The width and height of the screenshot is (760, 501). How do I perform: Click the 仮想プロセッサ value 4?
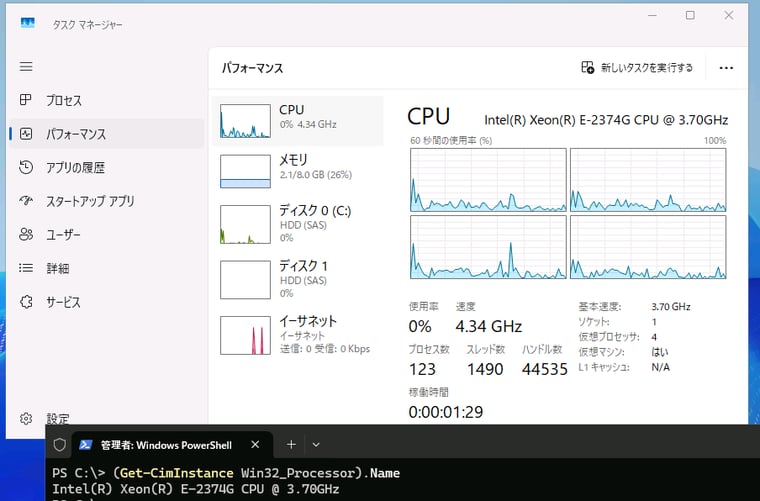[654, 337]
